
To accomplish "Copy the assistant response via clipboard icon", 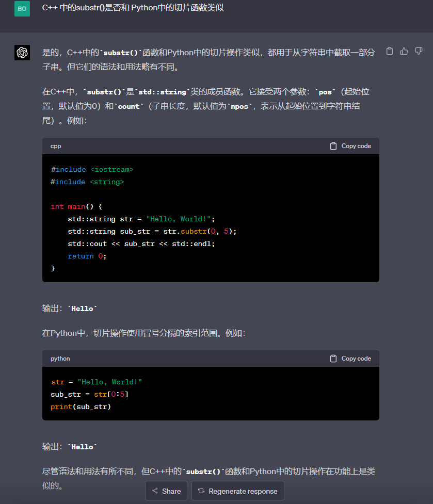I will pos(390,51).
